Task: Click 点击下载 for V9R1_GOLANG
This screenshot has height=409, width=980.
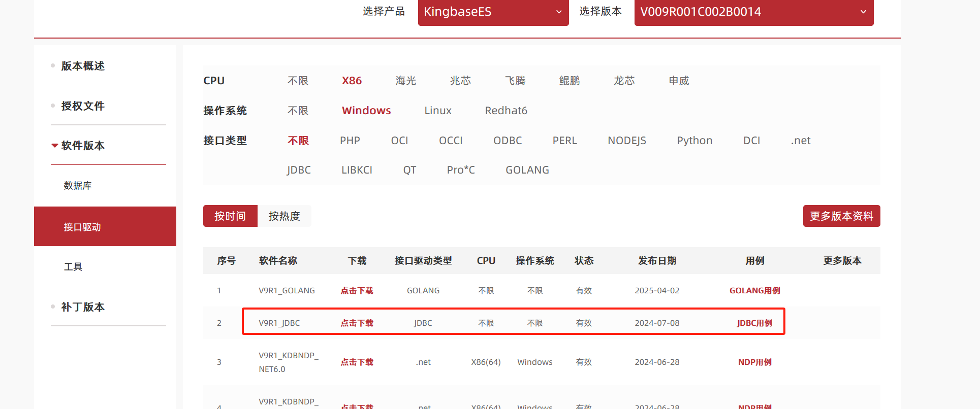Action: click(357, 291)
